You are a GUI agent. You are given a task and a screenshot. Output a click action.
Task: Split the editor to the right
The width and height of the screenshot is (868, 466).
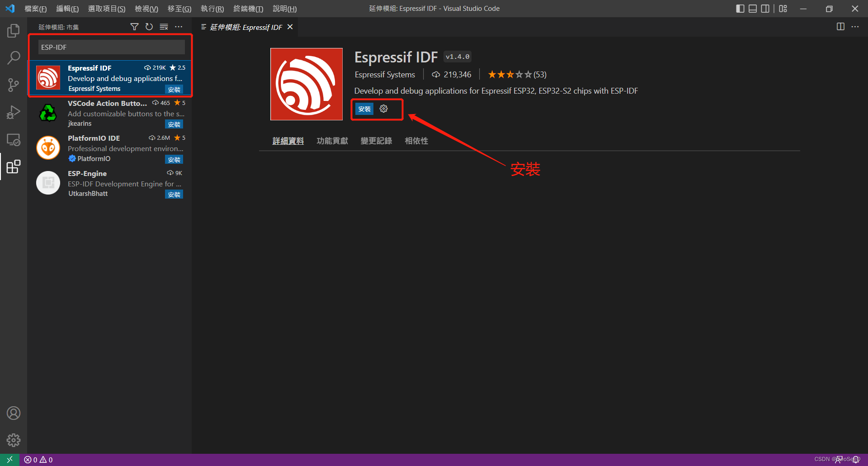840,27
